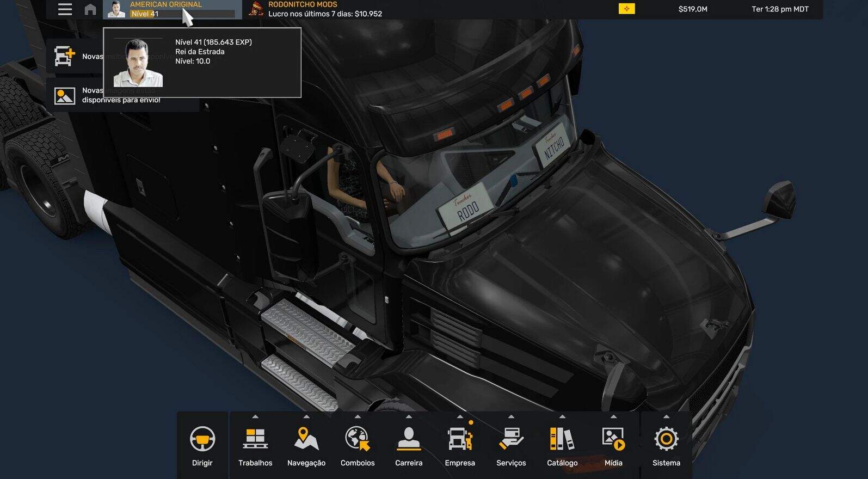Expand the arrow above Catálogo

click(x=562, y=417)
